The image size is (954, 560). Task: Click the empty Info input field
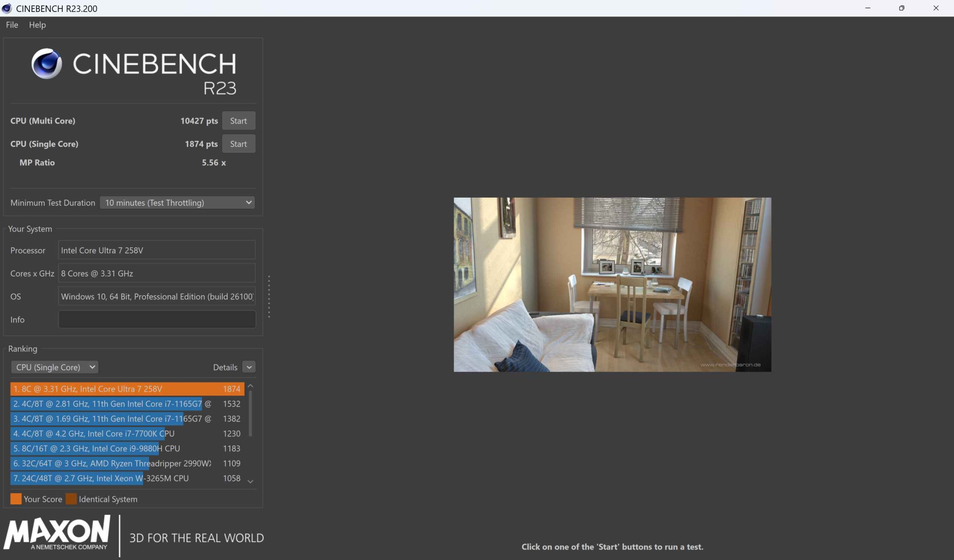point(157,319)
